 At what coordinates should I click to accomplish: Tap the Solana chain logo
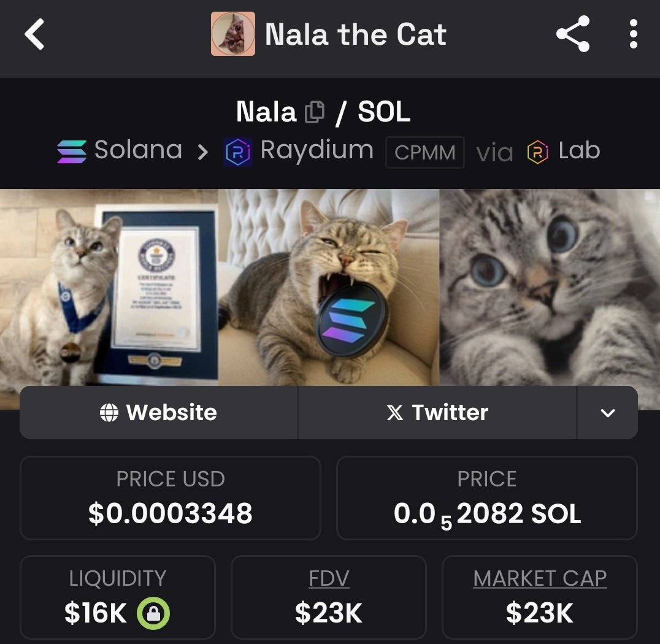(x=72, y=151)
